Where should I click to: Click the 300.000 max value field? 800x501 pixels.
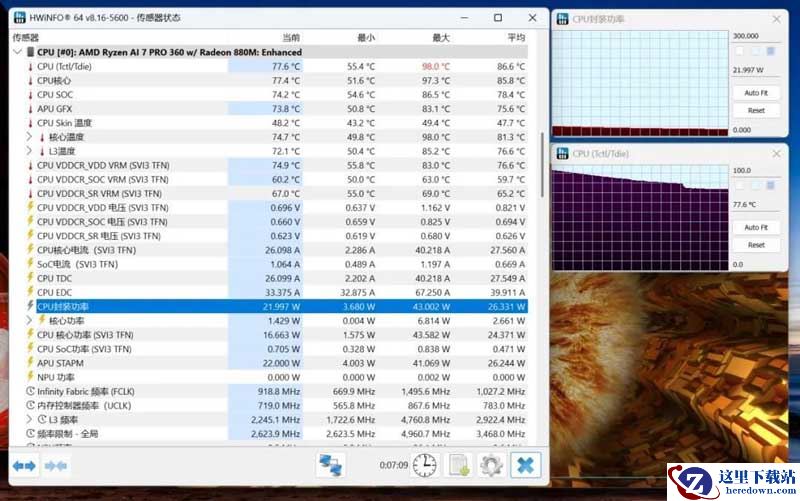(756, 36)
